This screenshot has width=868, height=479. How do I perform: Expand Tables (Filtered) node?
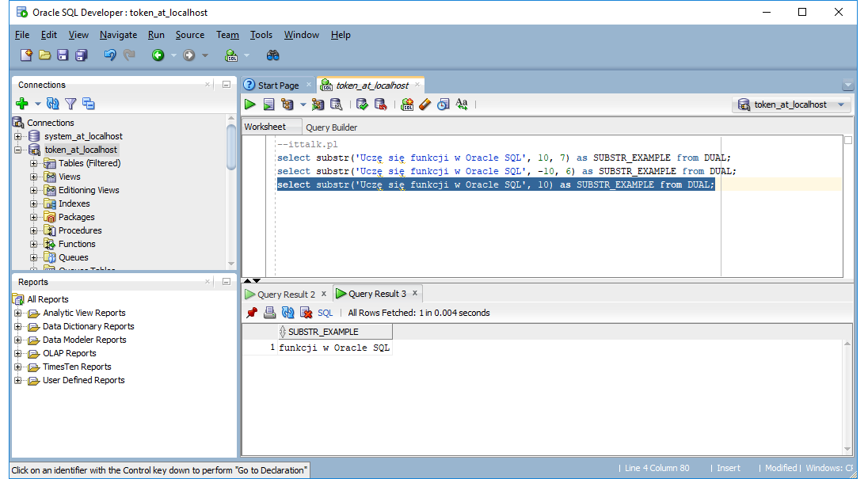34,163
